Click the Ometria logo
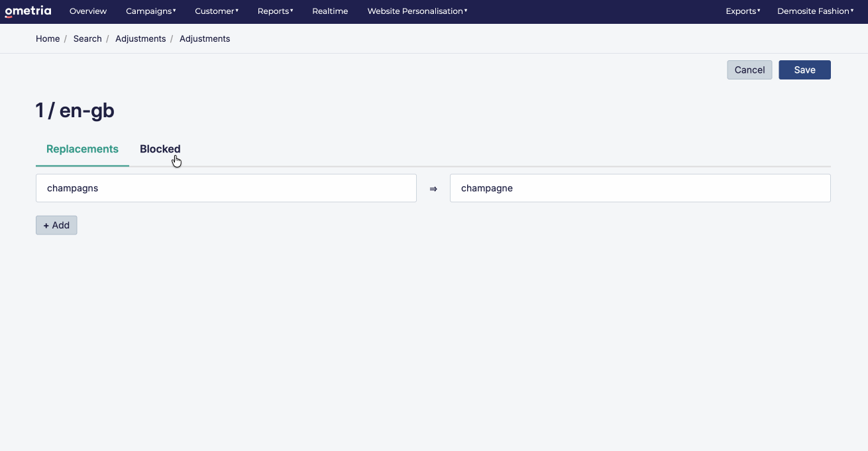Viewport: 868px width, 451px height. (x=28, y=11)
